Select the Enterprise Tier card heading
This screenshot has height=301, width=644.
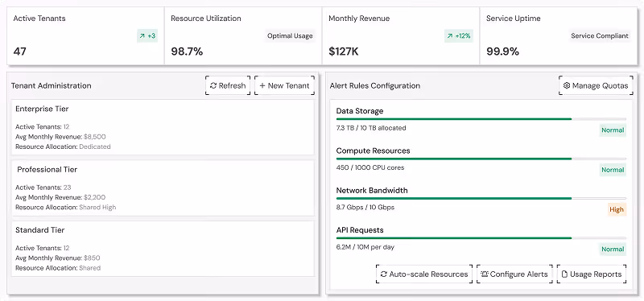tap(42, 109)
